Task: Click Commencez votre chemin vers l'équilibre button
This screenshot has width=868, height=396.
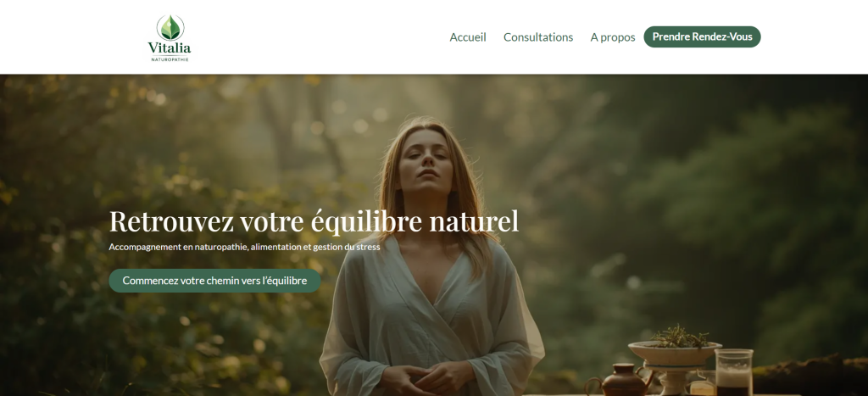Action: [214, 280]
